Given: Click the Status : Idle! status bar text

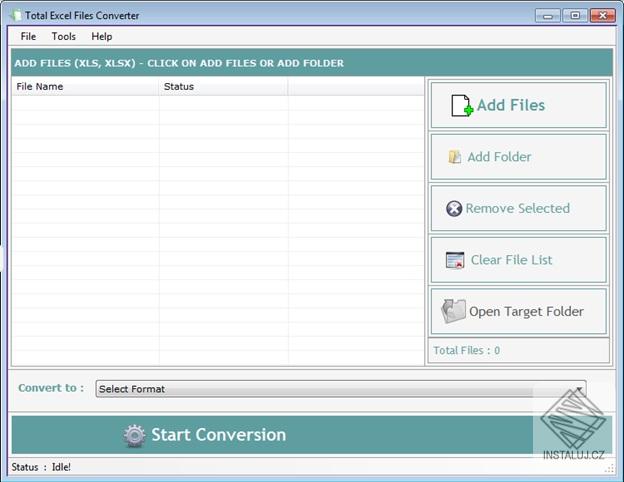Looking at the screenshot, I should (x=41, y=467).
